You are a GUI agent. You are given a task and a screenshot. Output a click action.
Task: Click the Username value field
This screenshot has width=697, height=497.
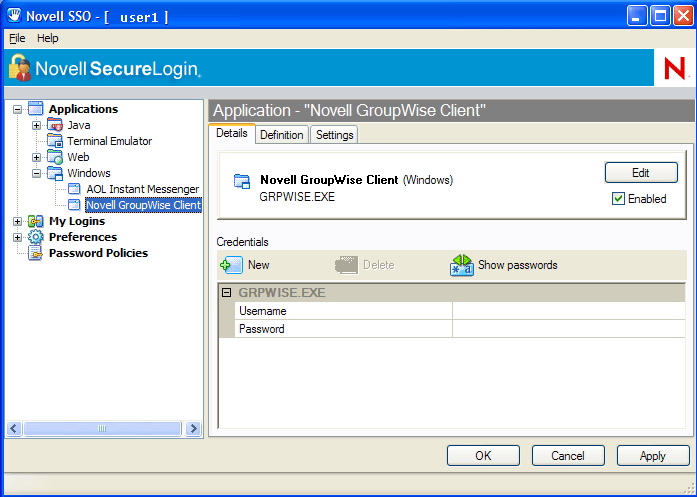coord(569,311)
